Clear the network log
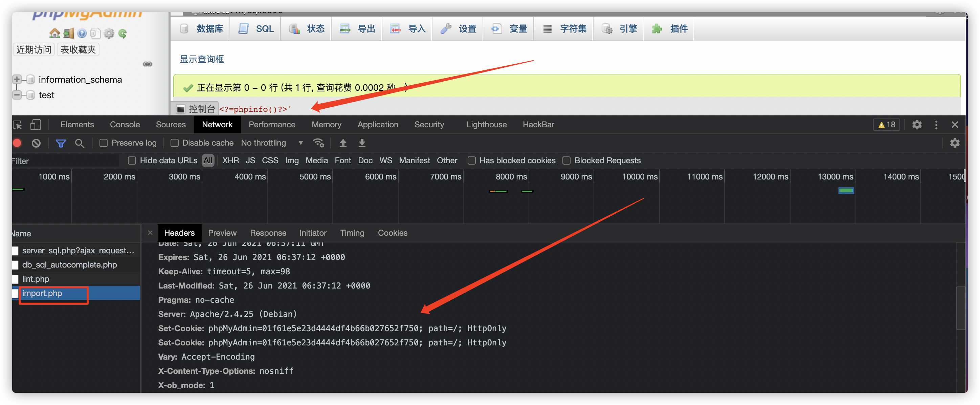 [x=36, y=143]
